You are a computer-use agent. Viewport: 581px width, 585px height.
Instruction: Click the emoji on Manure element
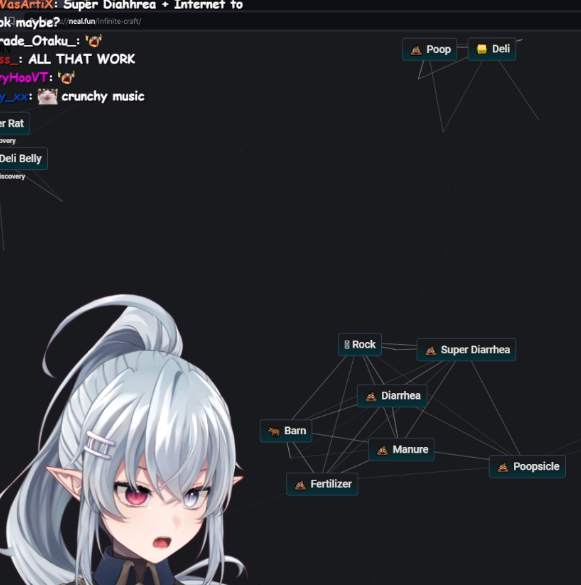click(x=382, y=450)
